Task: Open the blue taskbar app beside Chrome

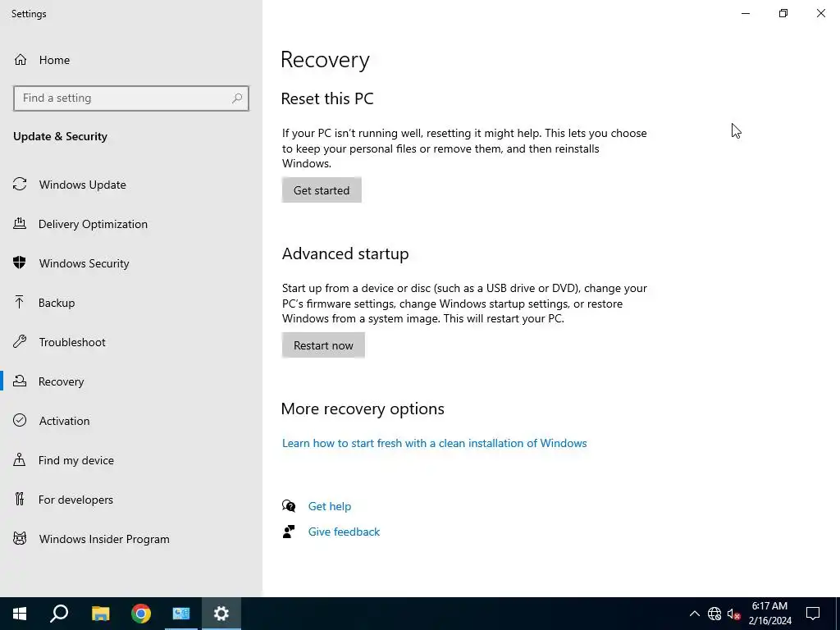Action: pyautogui.click(x=181, y=614)
